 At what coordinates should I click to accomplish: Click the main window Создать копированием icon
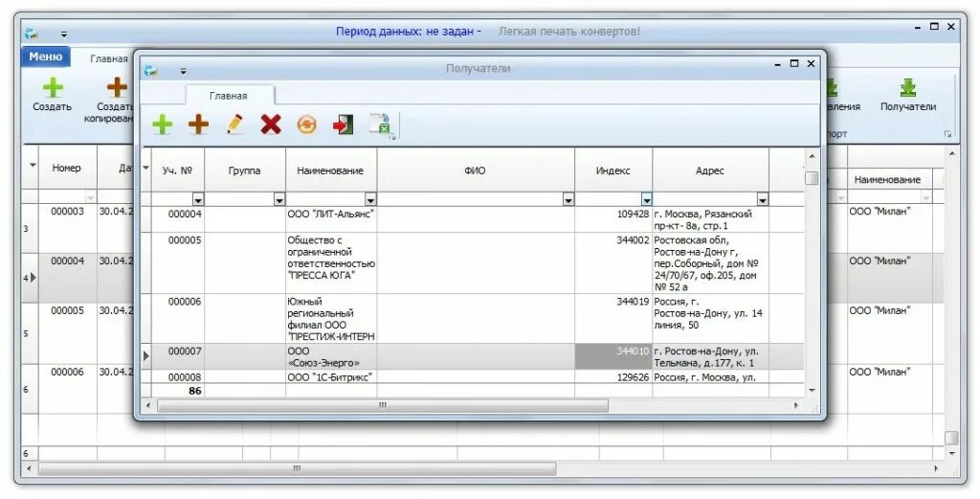(117, 87)
